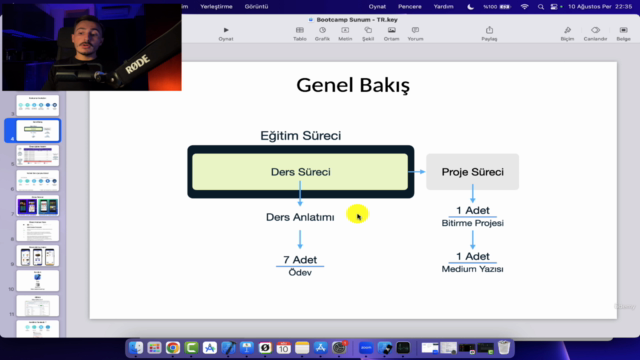Select the green Ders Süreci box
Viewport: 640px width, 360px height.
(300, 172)
